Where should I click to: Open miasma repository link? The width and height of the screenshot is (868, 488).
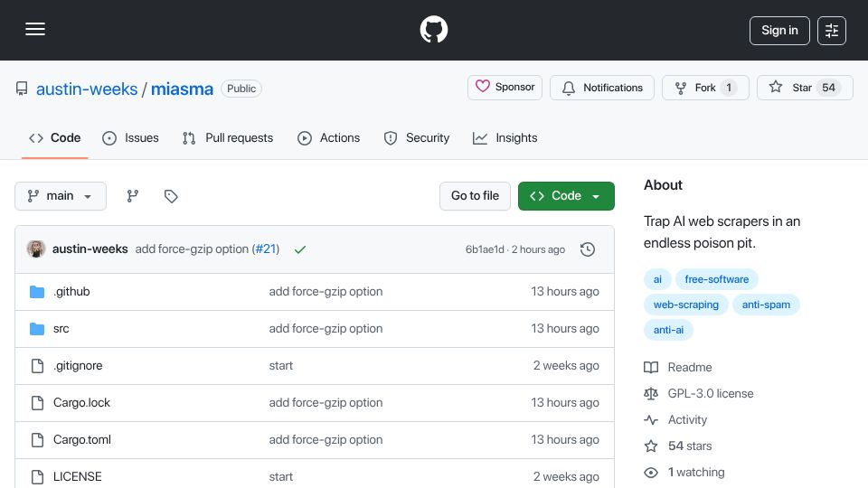[182, 89]
